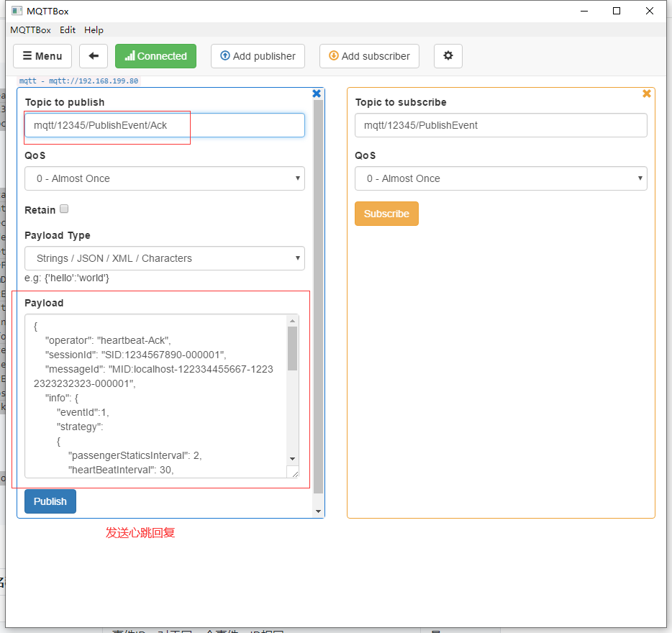Enable the Retain checkbox
Viewport: 672px width, 633px height.
coord(64,209)
